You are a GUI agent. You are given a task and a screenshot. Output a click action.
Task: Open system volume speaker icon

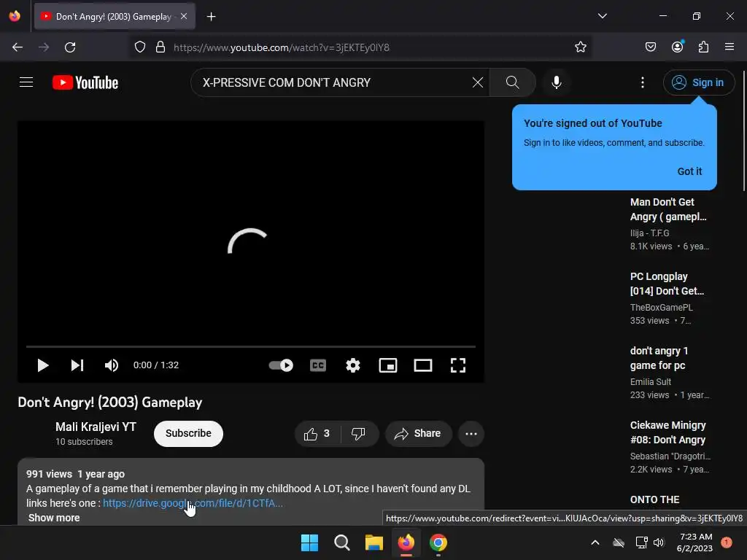[659, 542]
